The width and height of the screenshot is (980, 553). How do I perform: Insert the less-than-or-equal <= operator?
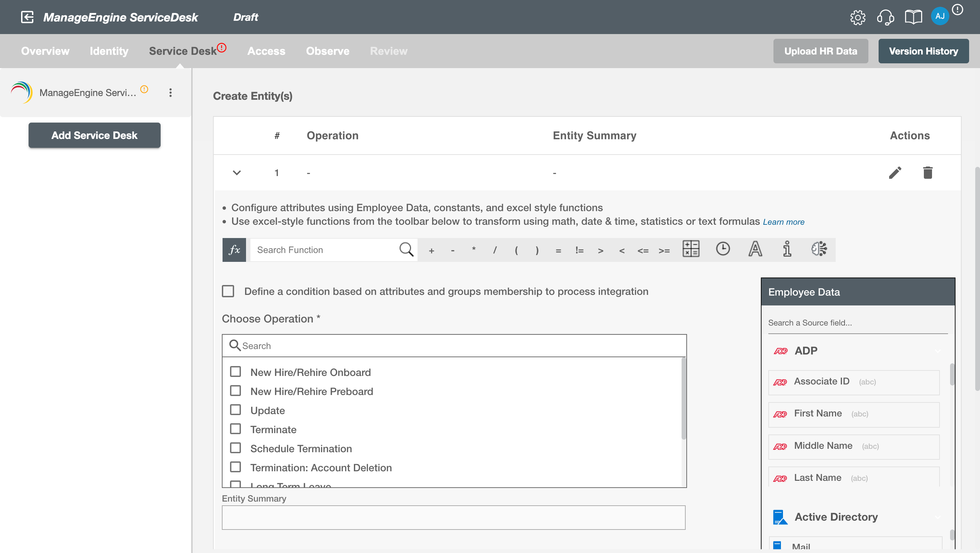(643, 251)
